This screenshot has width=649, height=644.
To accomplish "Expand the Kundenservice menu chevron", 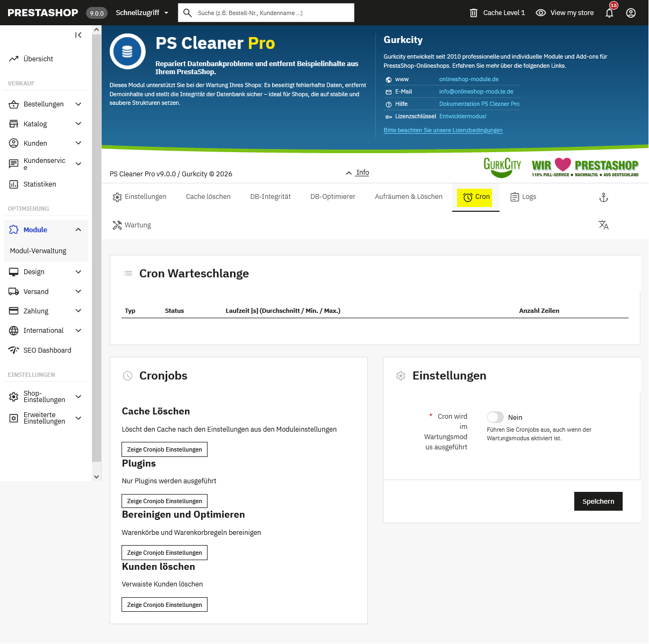I will pyautogui.click(x=79, y=164).
